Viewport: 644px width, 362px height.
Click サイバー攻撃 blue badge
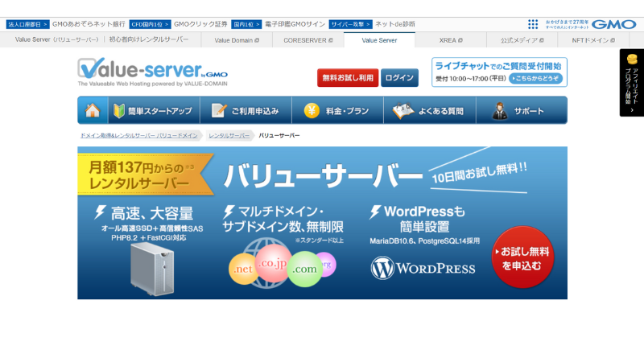[350, 25]
